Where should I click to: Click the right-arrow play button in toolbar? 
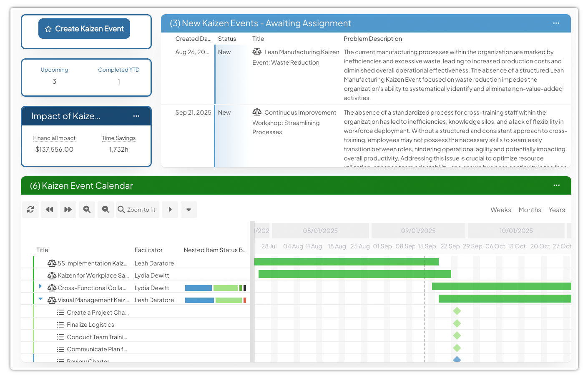[x=170, y=210]
